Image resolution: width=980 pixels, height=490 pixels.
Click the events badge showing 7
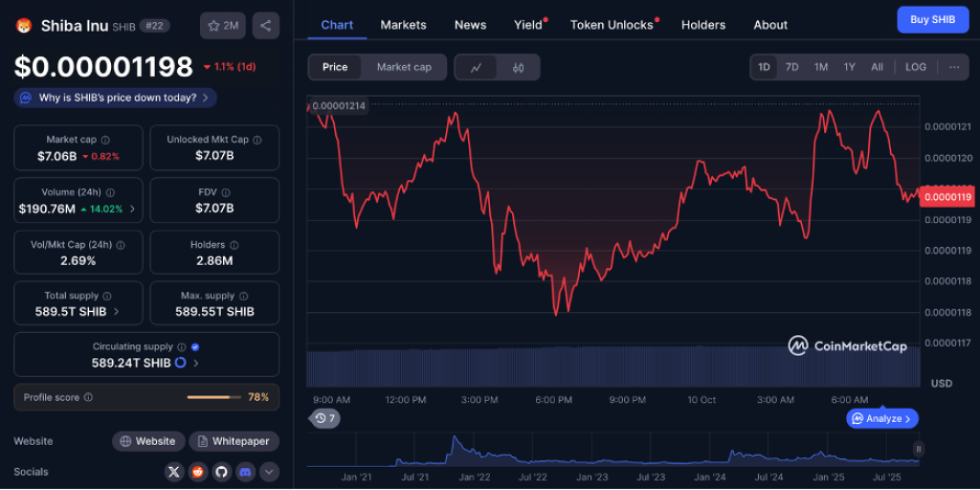325,418
